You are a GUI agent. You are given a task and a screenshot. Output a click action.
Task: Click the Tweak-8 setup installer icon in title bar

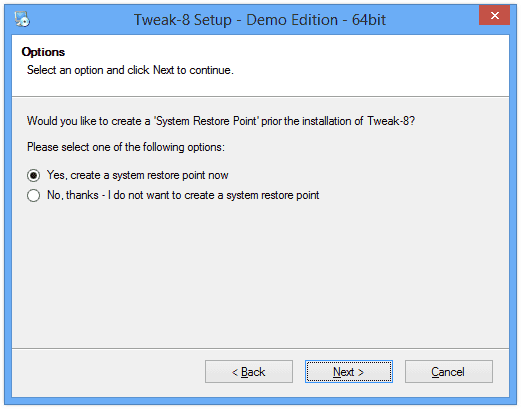(x=22, y=19)
